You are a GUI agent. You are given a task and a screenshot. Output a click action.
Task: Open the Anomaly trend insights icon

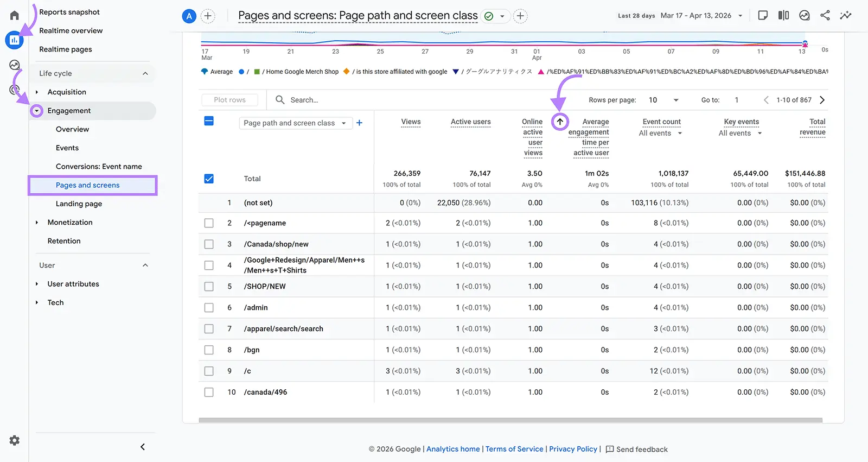[846, 15]
